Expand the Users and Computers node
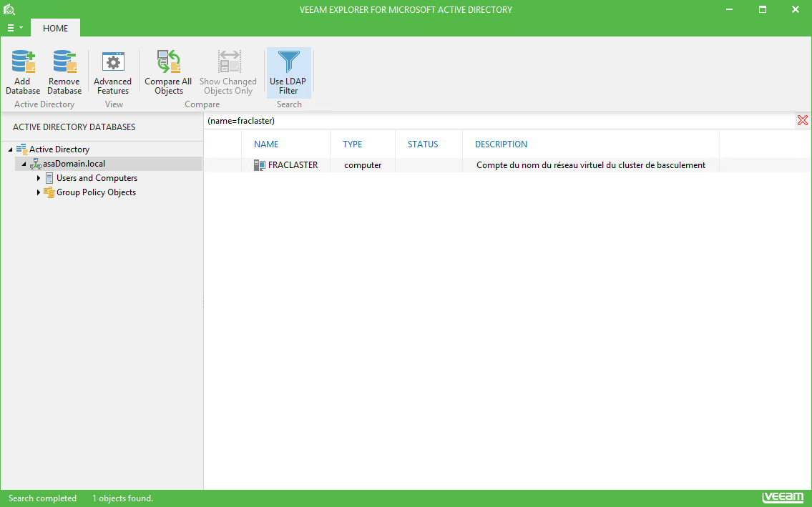 pyautogui.click(x=39, y=178)
